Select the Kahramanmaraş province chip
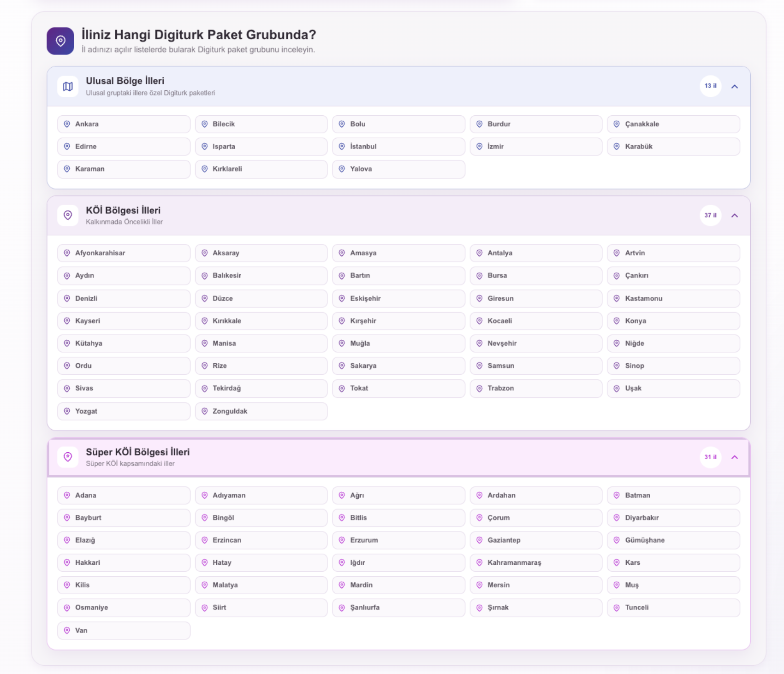The width and height of the screenshot is (784, 674). tap(536, 562)
